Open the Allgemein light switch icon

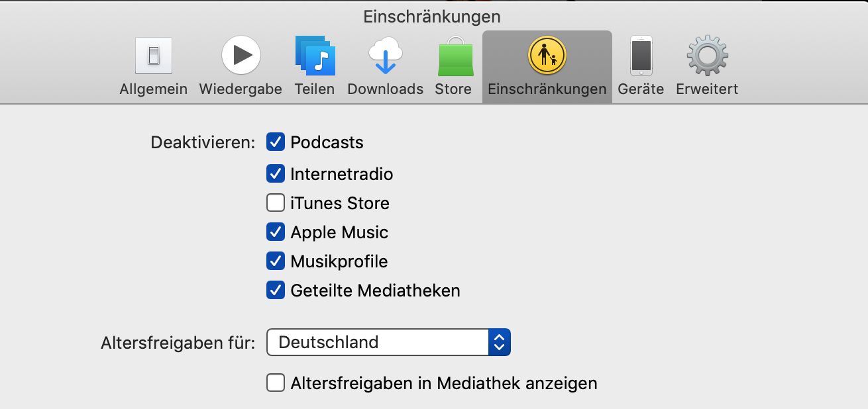point(153,56)
